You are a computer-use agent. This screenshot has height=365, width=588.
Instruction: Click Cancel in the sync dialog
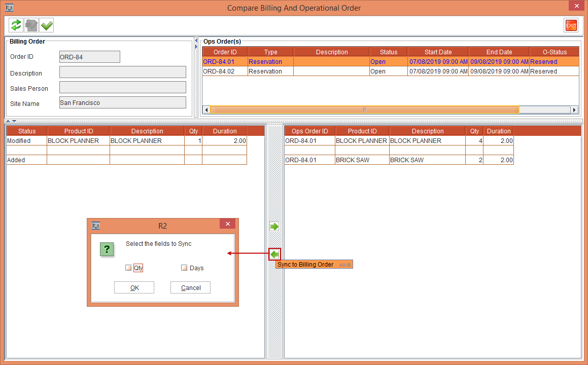coord(190,287)
